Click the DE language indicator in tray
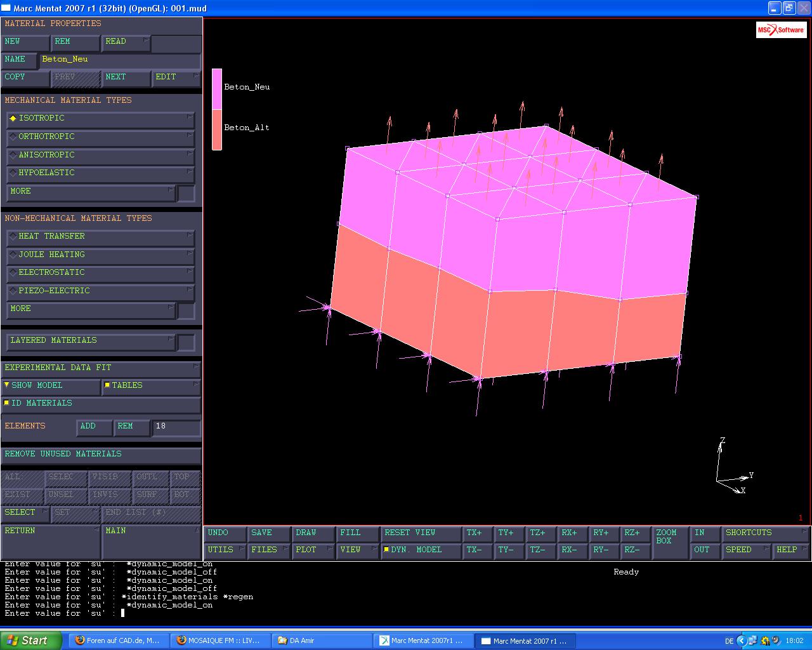 pos(729,641)
